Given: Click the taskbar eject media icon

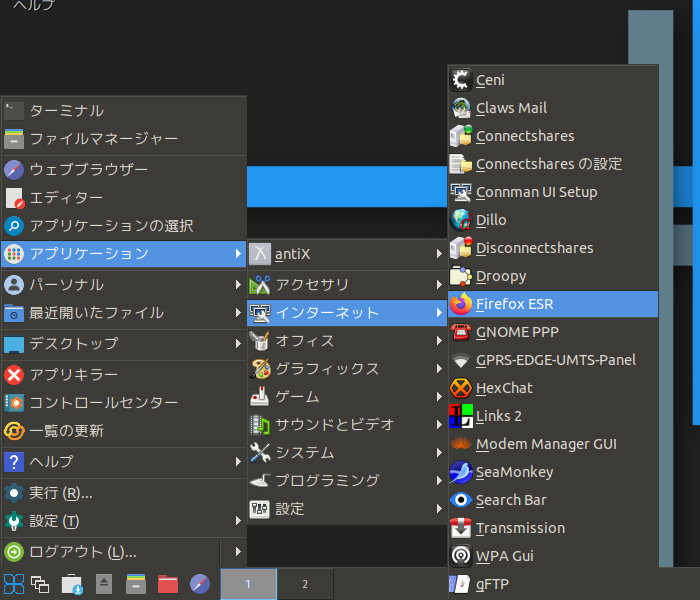Looking at the screenshot, I should 104,584.
